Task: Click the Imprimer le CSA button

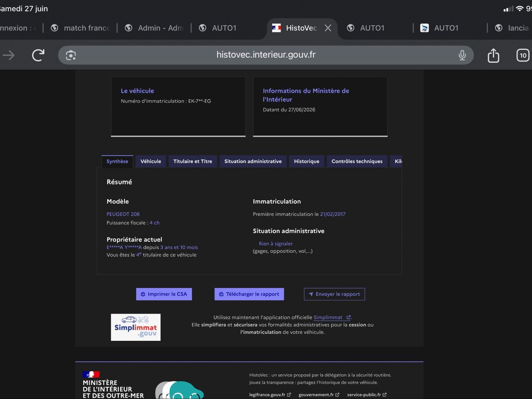Action: click(x=164, y=294)
